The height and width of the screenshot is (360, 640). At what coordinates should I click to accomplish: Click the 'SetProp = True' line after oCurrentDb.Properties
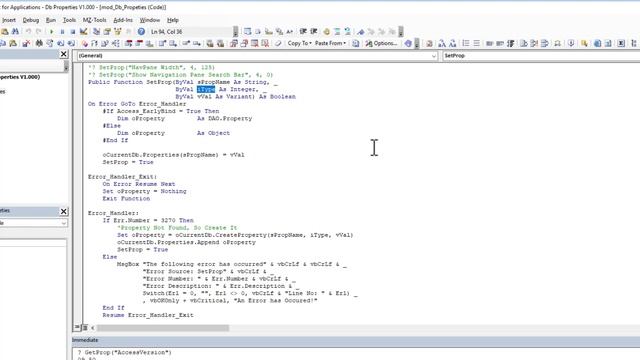128,162
